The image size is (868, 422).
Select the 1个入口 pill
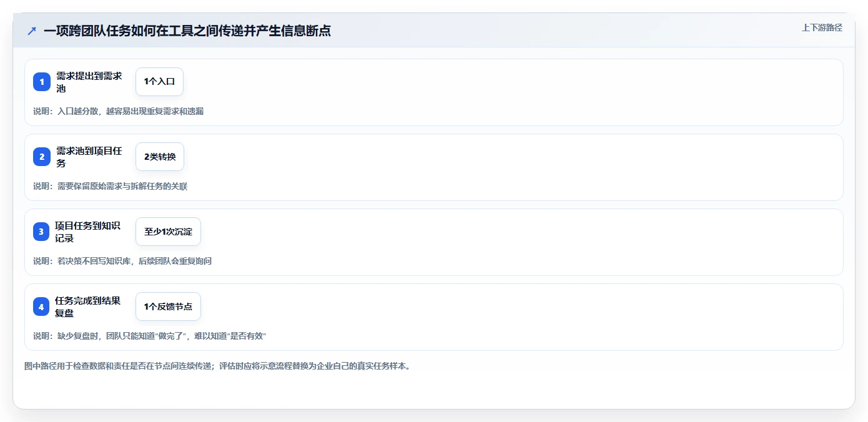(159, 82)
